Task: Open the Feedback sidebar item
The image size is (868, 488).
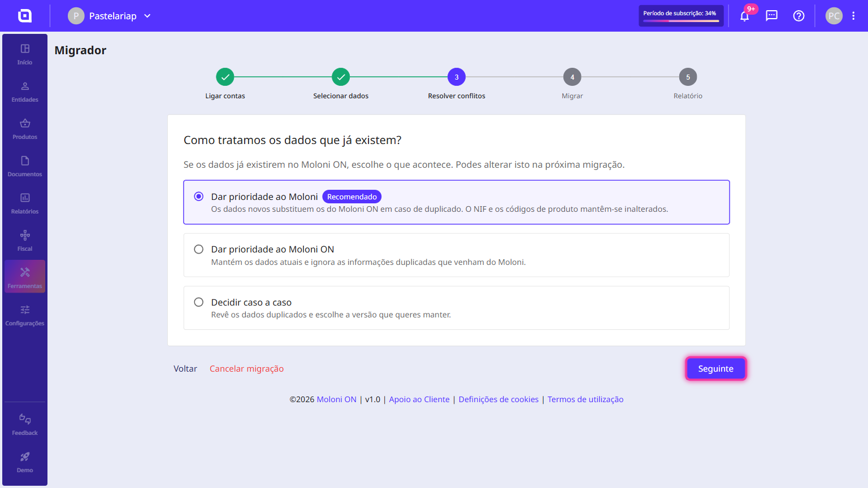Action: 25,425
